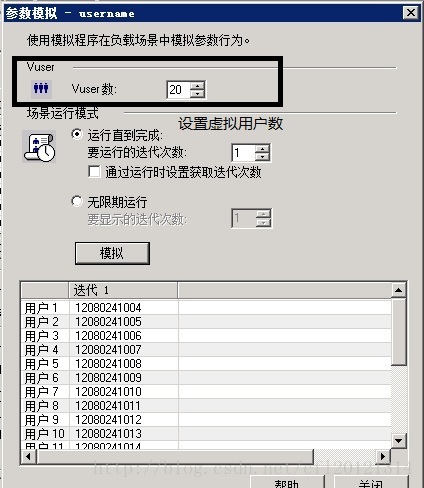Click the 要运行的迭代次数 input field
The image size is (424, 488).
[x=244, y=153]
